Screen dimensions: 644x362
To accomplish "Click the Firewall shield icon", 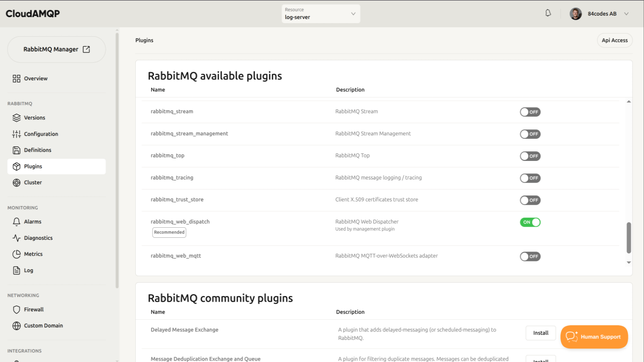I will pos(17,309).
